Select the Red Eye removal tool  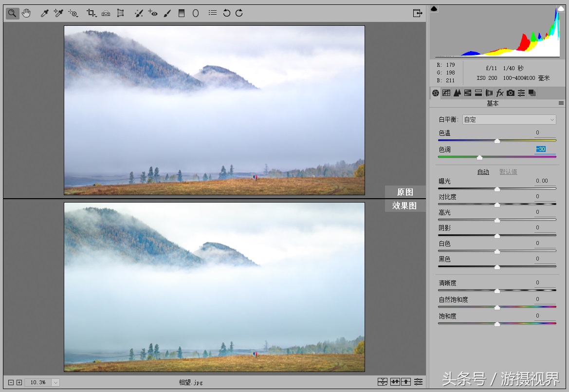pyautogui.click(x=153, y=13)
